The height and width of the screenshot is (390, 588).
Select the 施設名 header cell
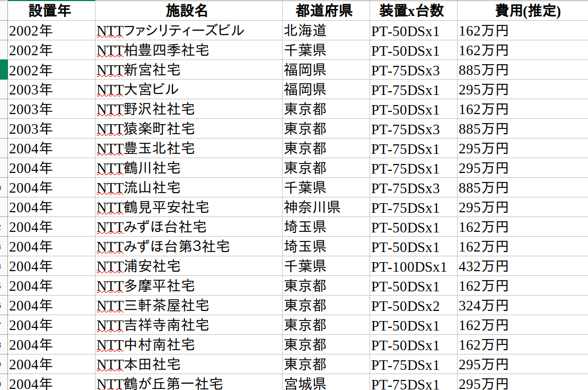point(189,11)
